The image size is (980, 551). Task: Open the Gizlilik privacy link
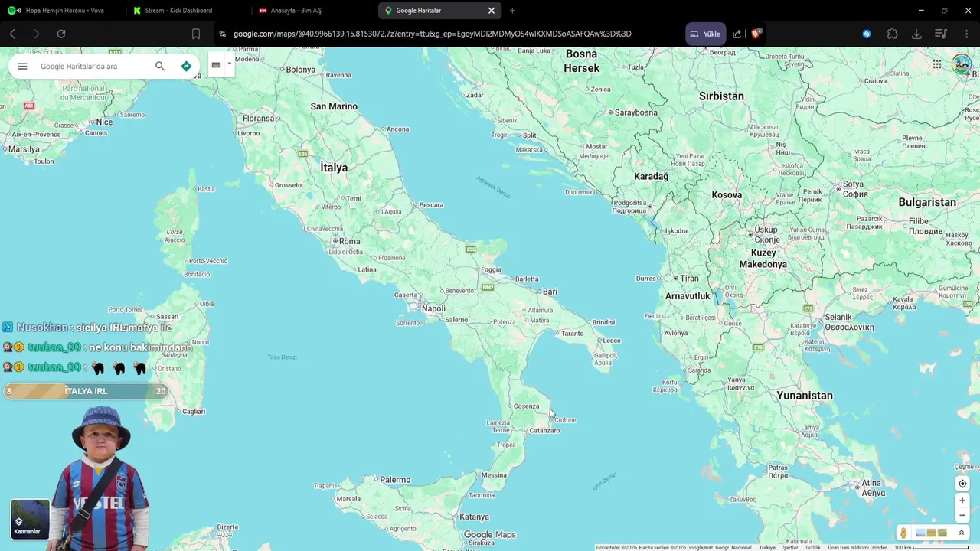[x=813, y=547]
